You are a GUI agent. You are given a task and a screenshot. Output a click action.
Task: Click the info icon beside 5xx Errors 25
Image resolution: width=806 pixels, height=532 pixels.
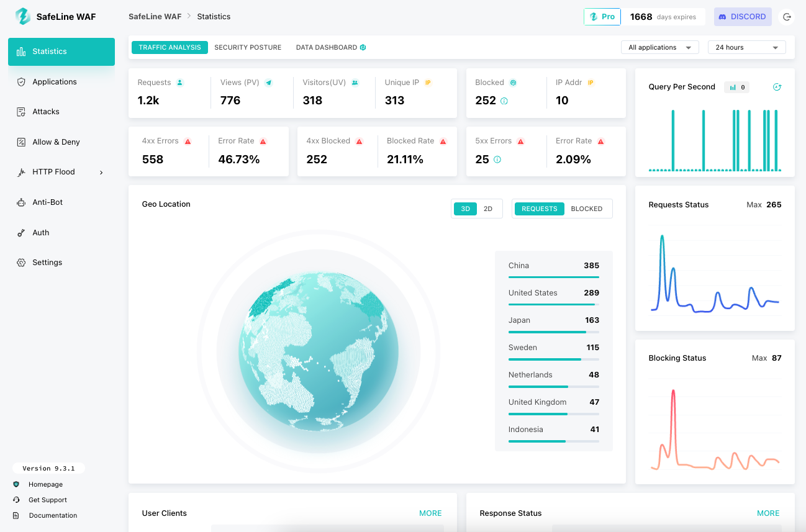click(497, 160)
